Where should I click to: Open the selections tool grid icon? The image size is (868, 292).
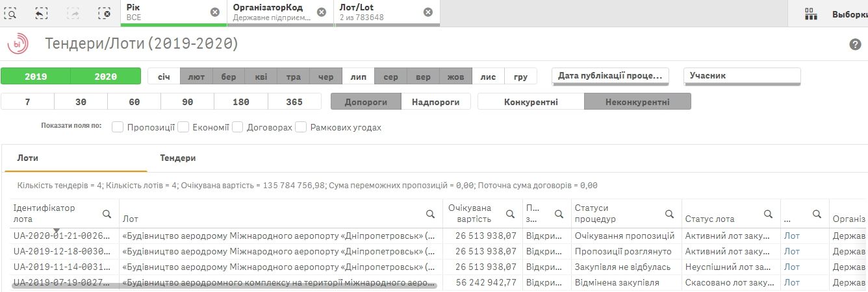click(810, 14)
